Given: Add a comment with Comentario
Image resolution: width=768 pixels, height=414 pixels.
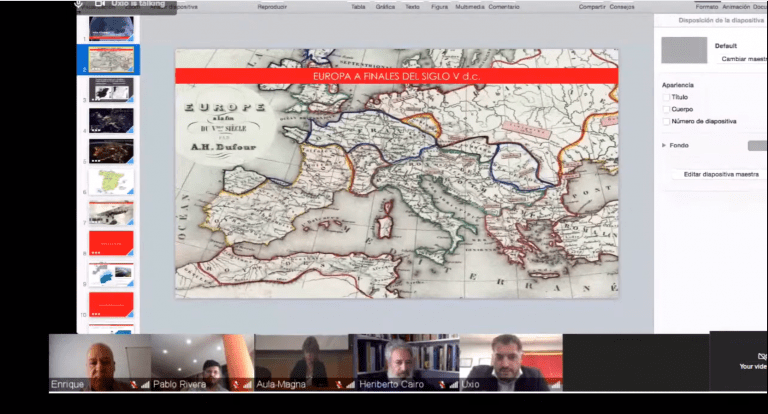Looking at the screenshot, I should click(504, 7).
